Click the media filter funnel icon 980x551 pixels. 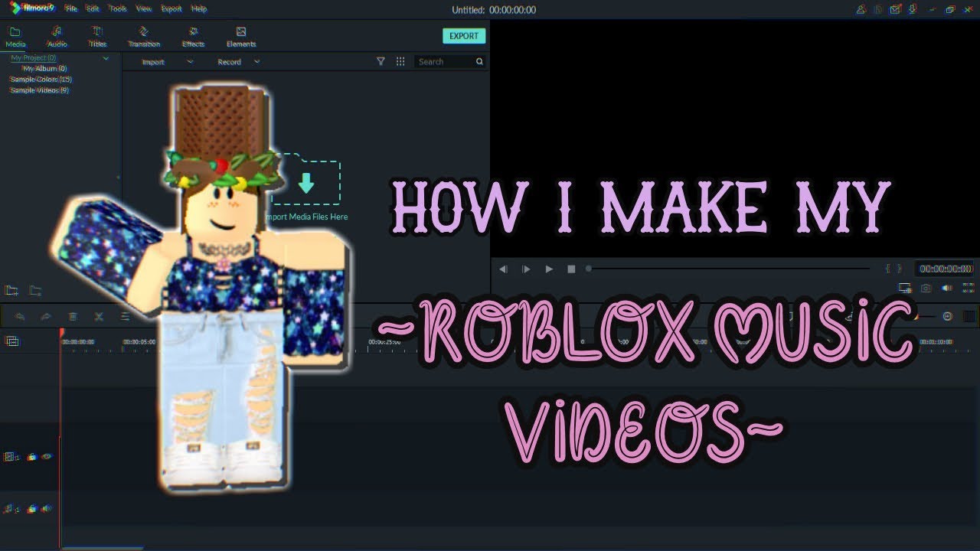tap(381, 61)
